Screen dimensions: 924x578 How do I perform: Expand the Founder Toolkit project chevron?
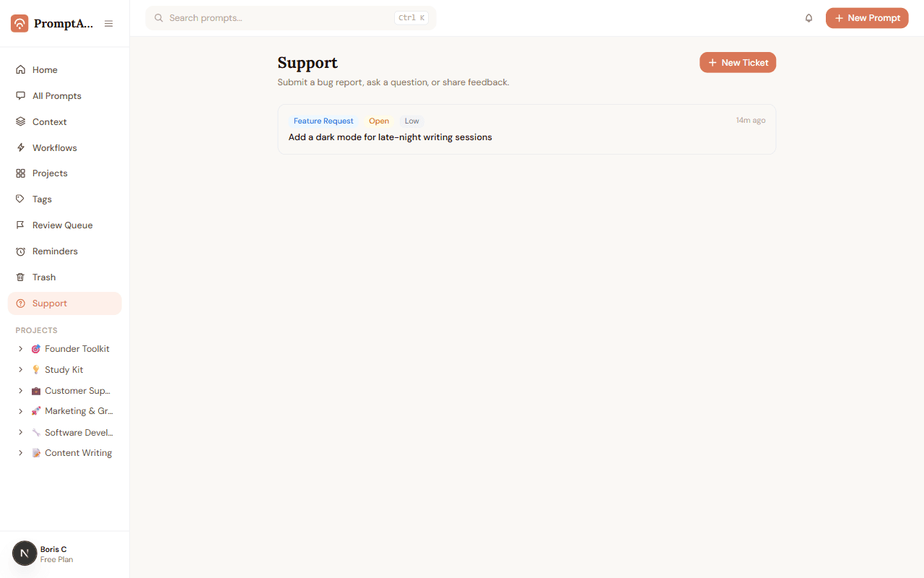coord(20,349)
